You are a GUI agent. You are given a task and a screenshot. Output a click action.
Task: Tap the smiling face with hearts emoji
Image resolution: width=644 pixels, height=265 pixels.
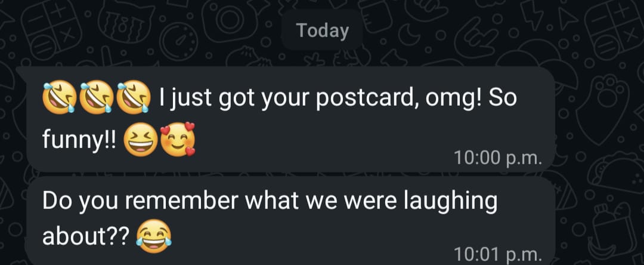(x=178, y=139)
